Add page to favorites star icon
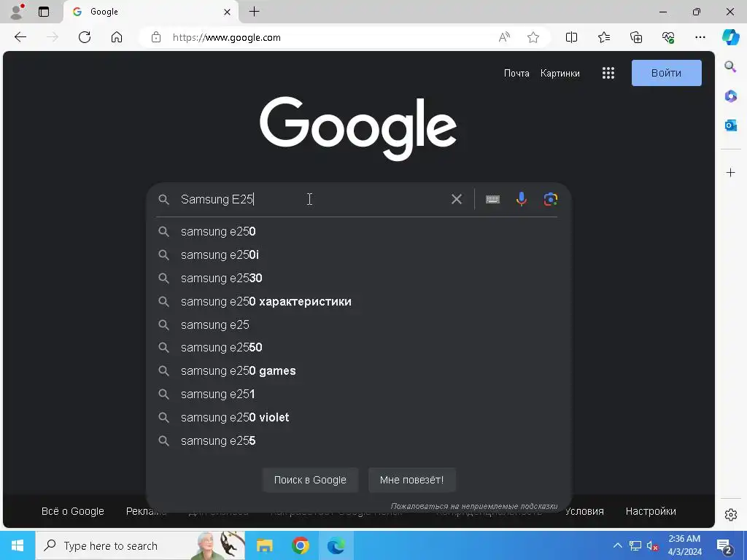This screenshot has height=560, width=747. [x=533, y=37]
